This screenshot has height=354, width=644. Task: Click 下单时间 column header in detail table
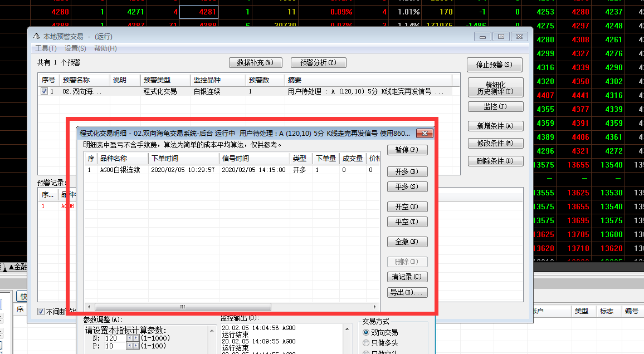184,158
